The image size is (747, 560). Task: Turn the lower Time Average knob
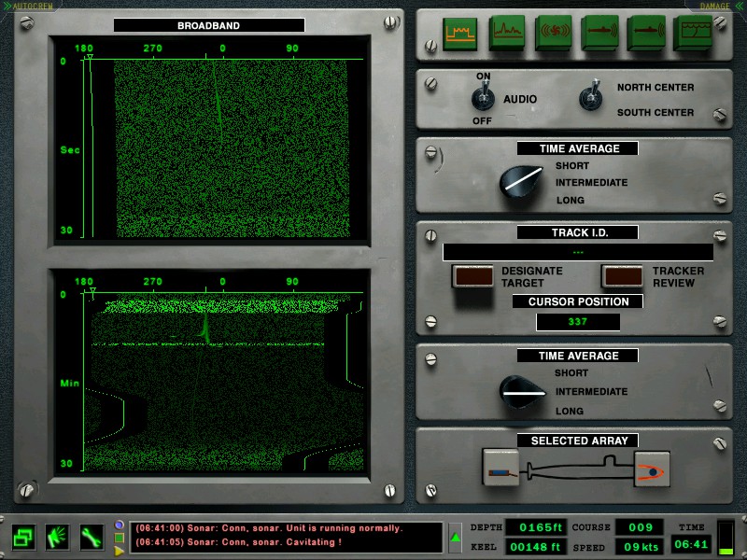point(522,392)
